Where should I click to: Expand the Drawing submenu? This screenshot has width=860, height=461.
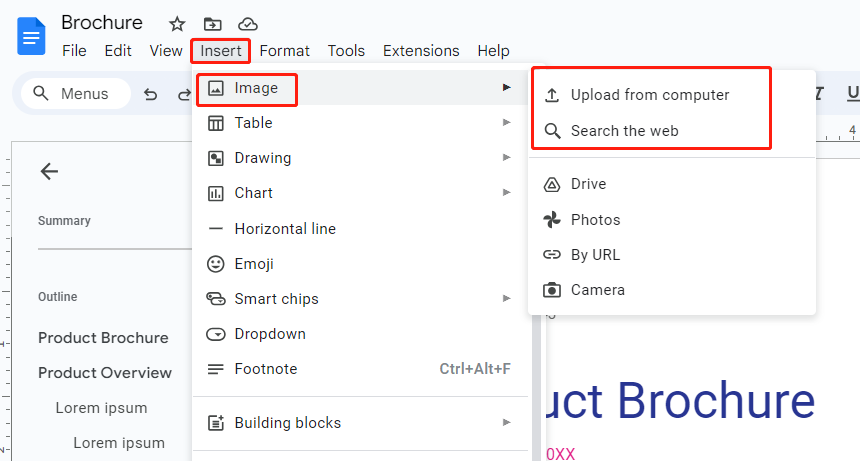(x=360, y=158)
